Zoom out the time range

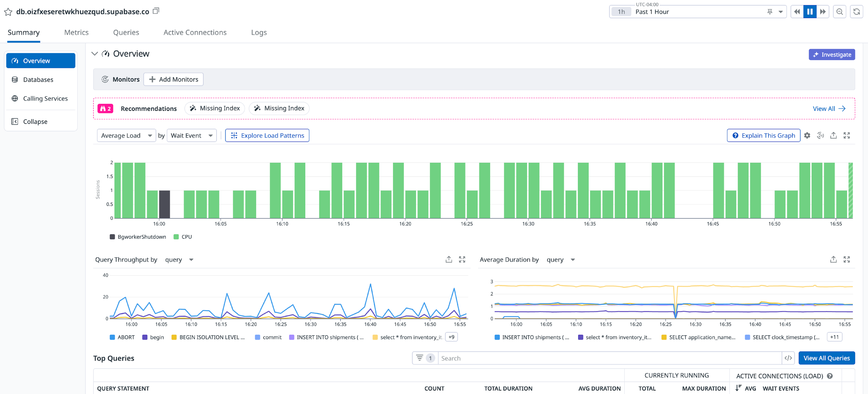(x=839, y=12)
